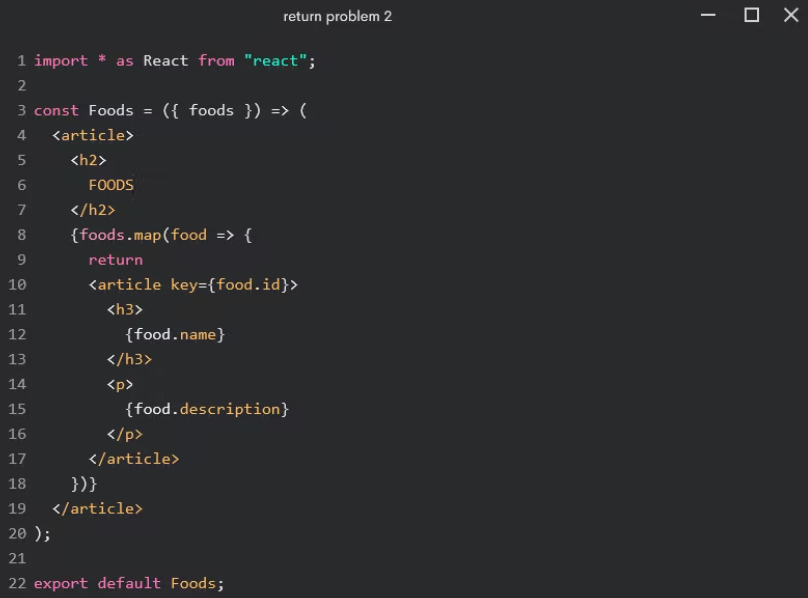Click '{food.name}' expression on line 12
Image resolution: width=808 pixels, height=598 pixels.
pyautogui.click(x=175, y=334)
